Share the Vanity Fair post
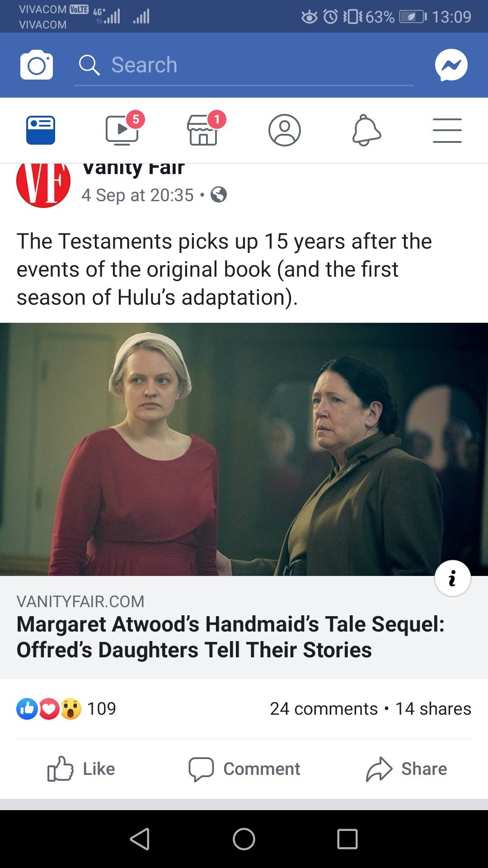This screenshot has width=488, height=868. pyautogui.click(x=406, y=769)
